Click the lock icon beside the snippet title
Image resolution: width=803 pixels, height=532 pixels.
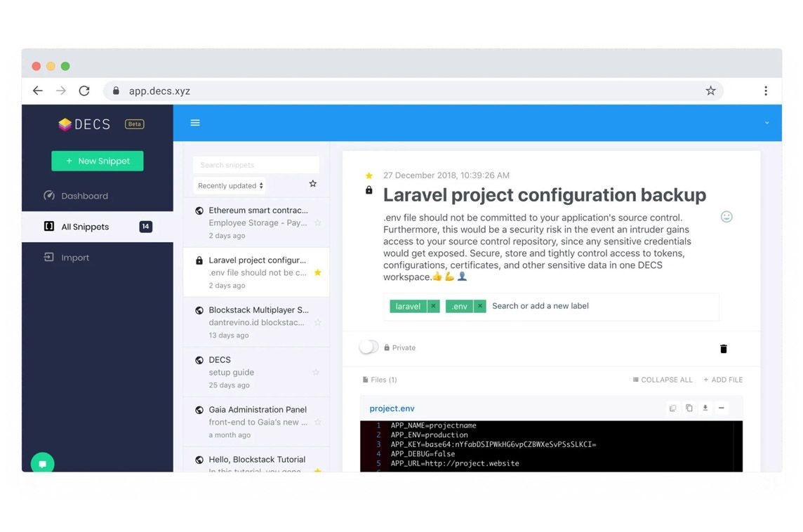pyautogui.click(x=369, y=190)
